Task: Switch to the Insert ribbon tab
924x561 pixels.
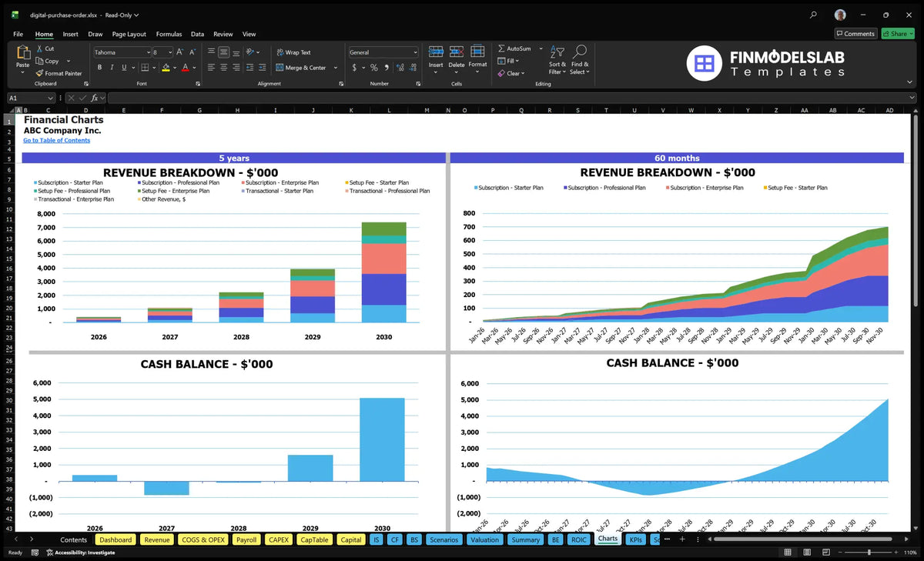Action: point(70,34)
